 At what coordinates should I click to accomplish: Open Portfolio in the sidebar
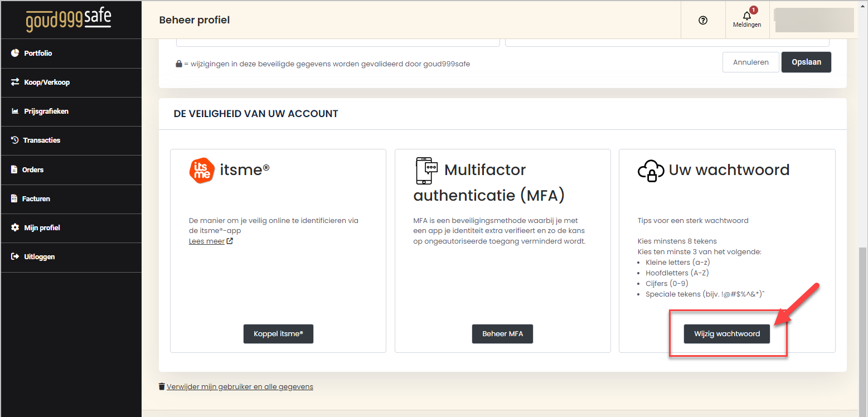71,53
